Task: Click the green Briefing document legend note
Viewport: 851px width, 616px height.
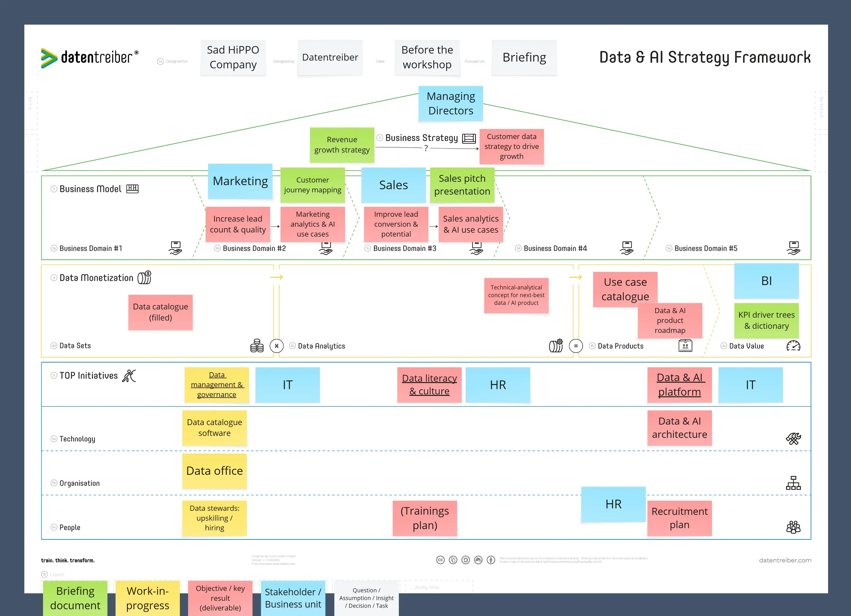Action: tap(75, 598)
